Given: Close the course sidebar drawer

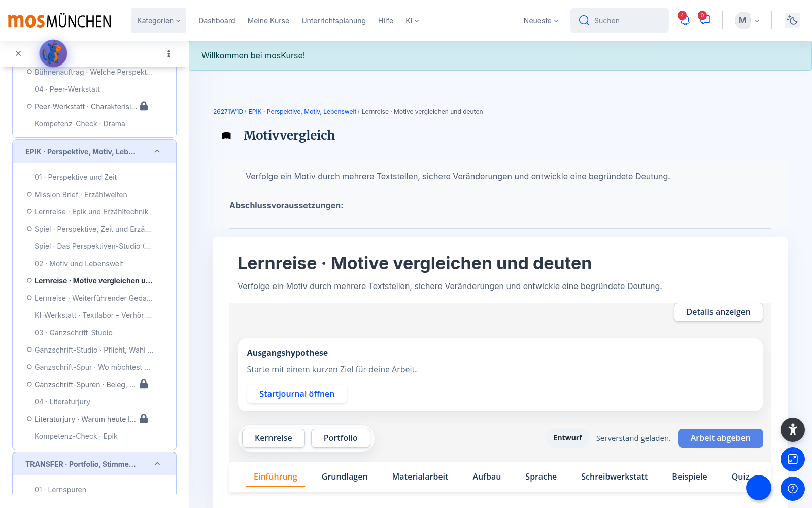Looking at the screenshot, I should [x=18, y=53].
